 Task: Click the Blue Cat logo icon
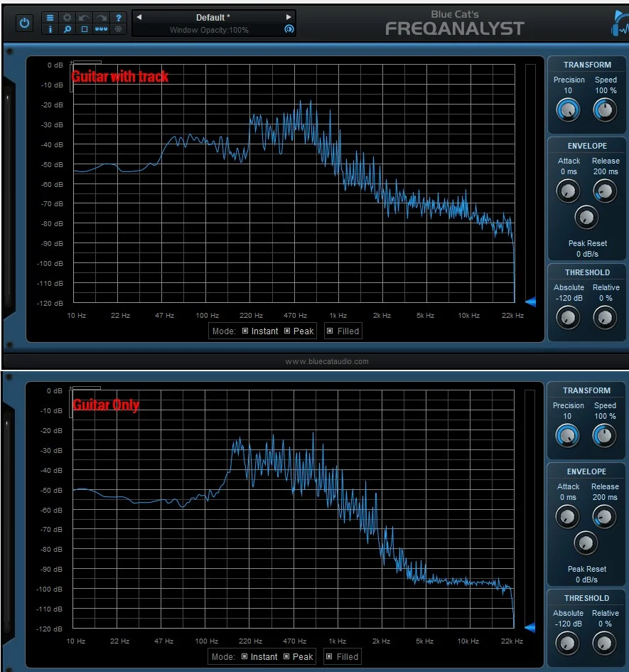pos(620,23)
